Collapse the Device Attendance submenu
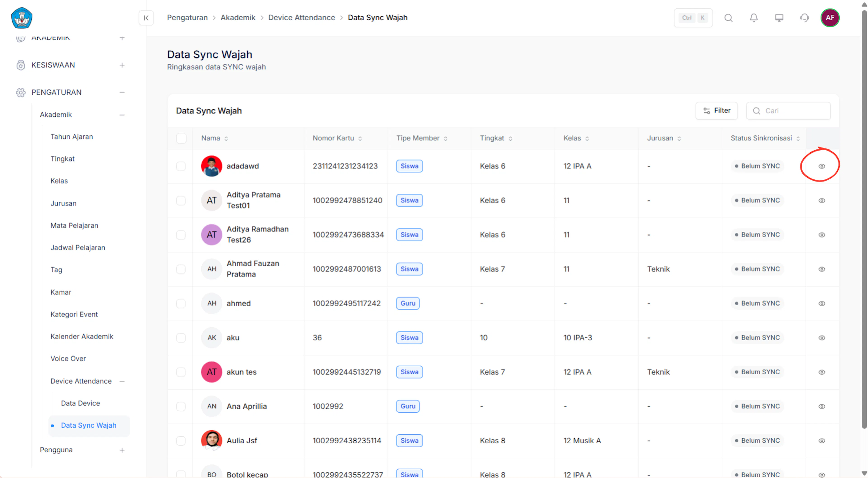Screen dimensions: 868x478 (x=122, y=382)
